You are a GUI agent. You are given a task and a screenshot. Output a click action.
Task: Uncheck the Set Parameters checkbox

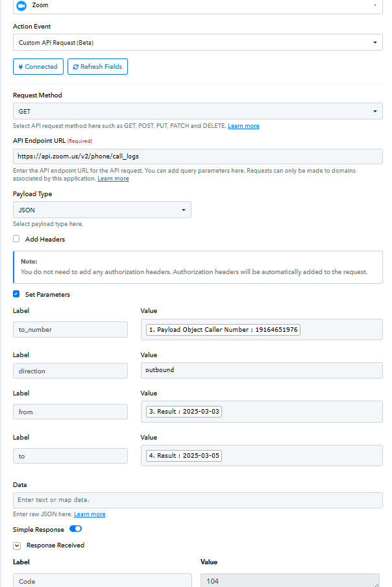coord(16,294)
